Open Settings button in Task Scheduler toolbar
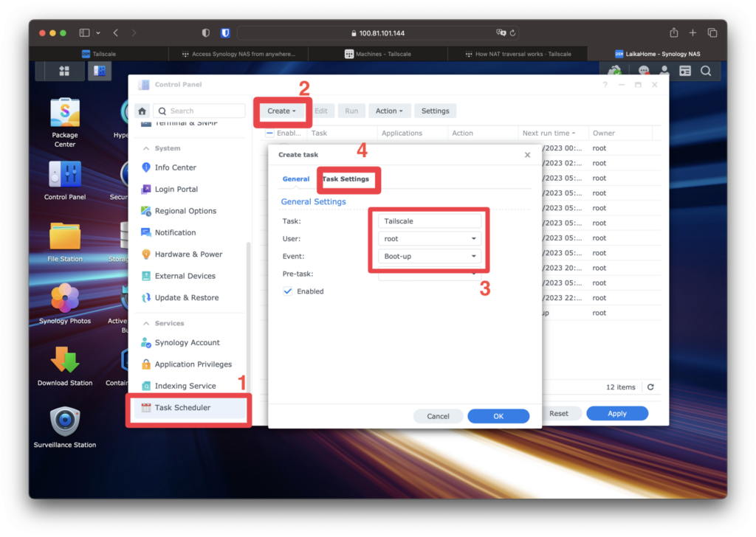756x537 pixels. 435,111
